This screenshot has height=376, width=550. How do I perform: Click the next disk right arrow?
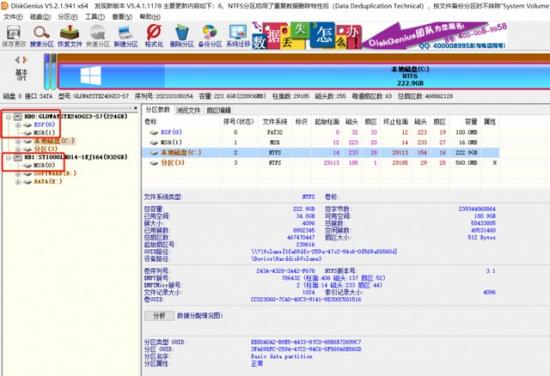pyautogui.click(x=25, y=60)
